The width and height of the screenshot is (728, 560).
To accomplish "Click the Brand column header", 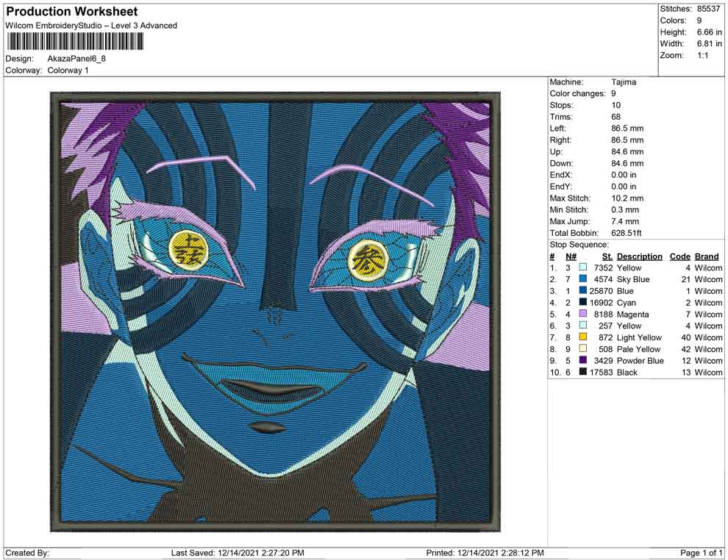I will click(707, 256).
